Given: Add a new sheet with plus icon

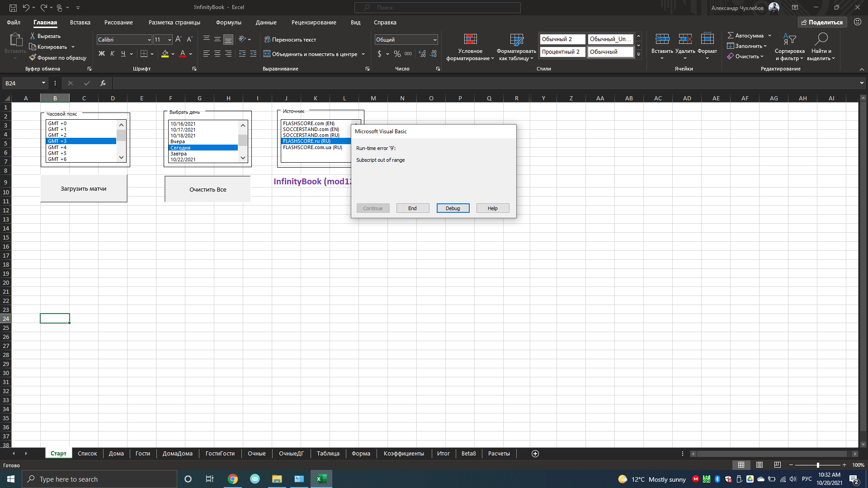Looking at the screenshot, I should tap(535, 454).
